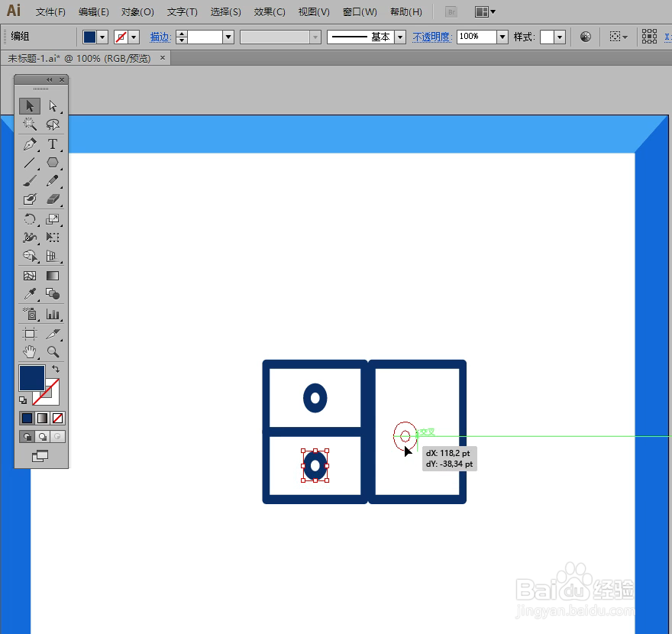Select the Artboard tool

[30, 334]
